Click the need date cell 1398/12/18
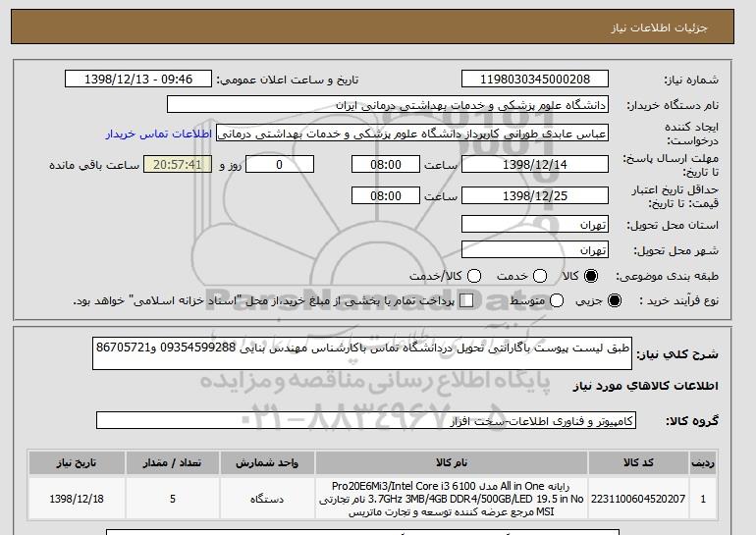756x535 pixels. 77,499
